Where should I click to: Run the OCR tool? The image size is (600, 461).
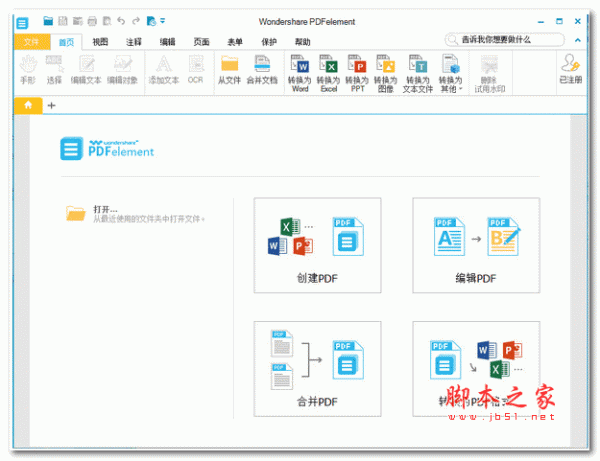coord(196,69)
